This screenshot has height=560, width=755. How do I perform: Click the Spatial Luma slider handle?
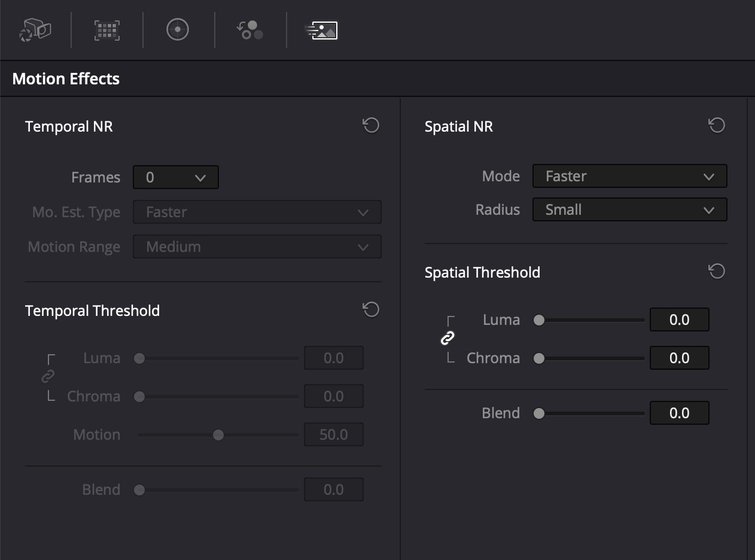pyautogui.click(x=539, y=320)
